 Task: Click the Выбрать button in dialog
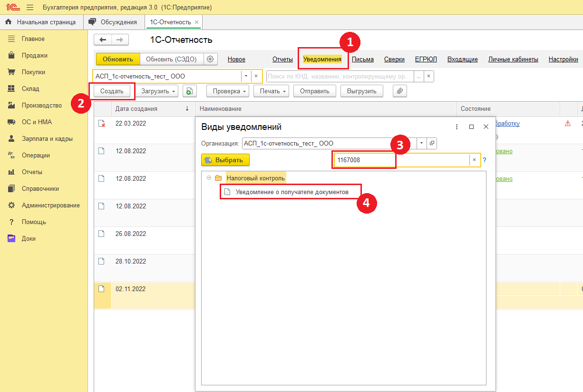tap(225, 160)
